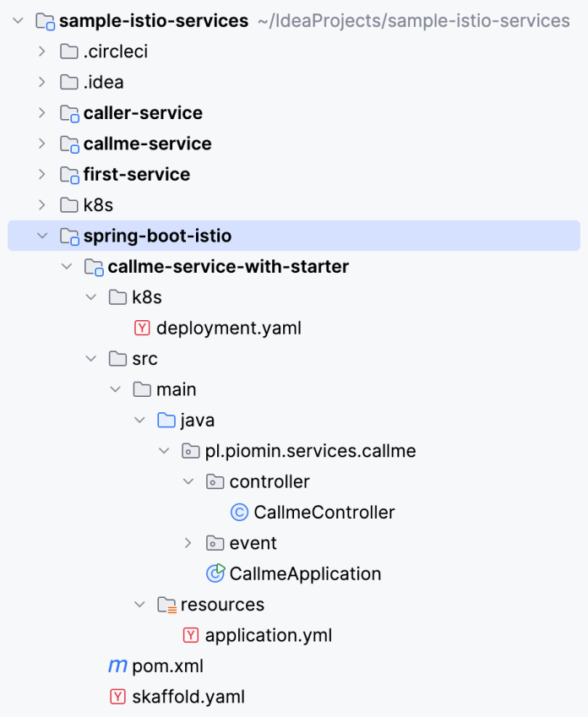Expand the event package node

point(188,543)
